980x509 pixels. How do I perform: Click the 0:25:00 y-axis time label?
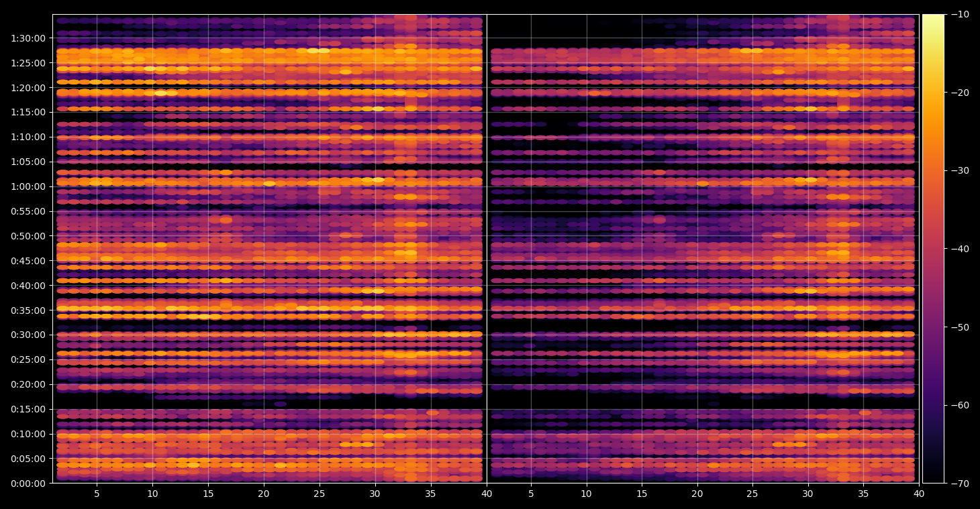[x=28, y=359]
